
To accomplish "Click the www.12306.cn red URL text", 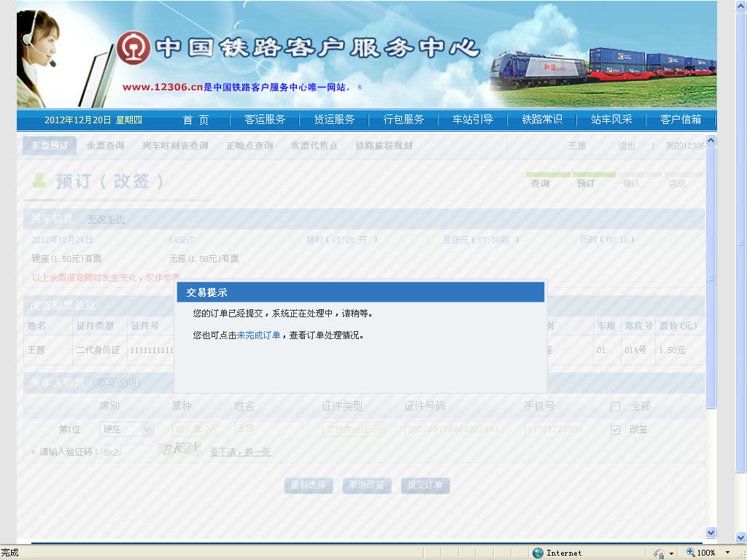I will tap(163, 87).
